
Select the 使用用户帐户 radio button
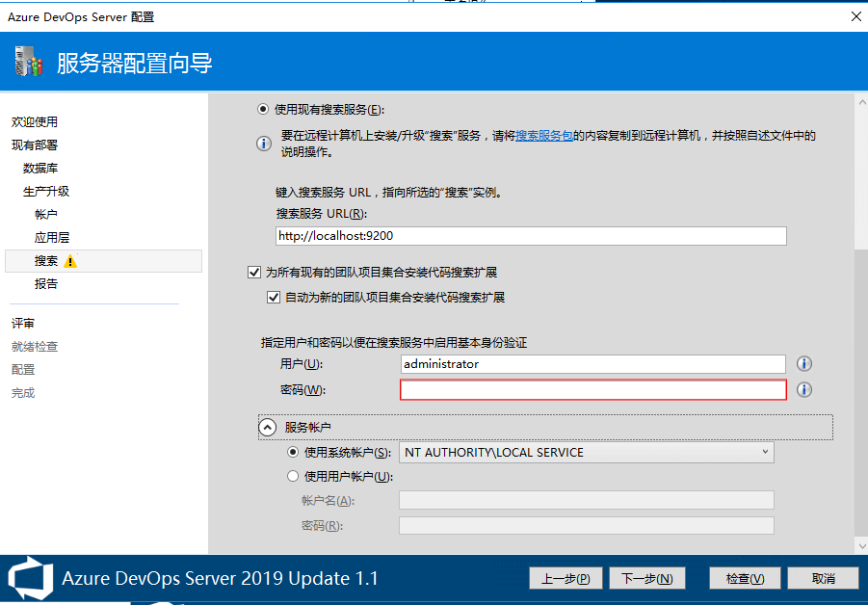tap(294, 476)
